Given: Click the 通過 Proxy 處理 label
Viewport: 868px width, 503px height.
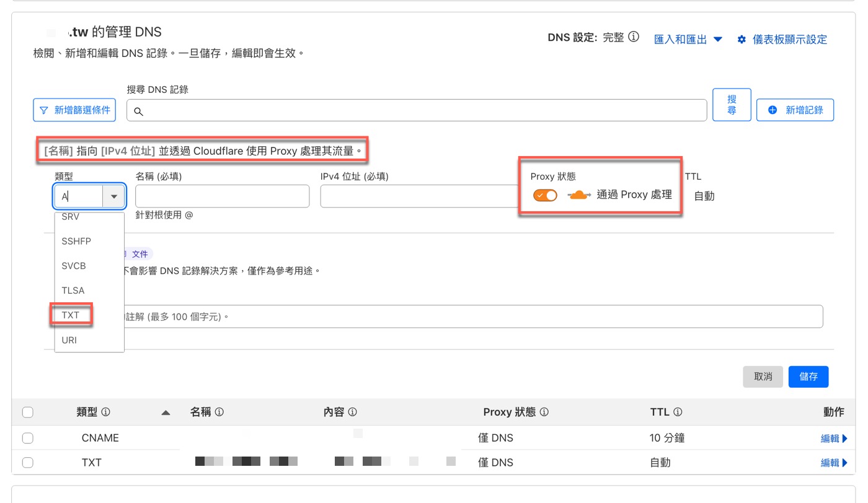Looking at the screenshot, I should 634,195.
